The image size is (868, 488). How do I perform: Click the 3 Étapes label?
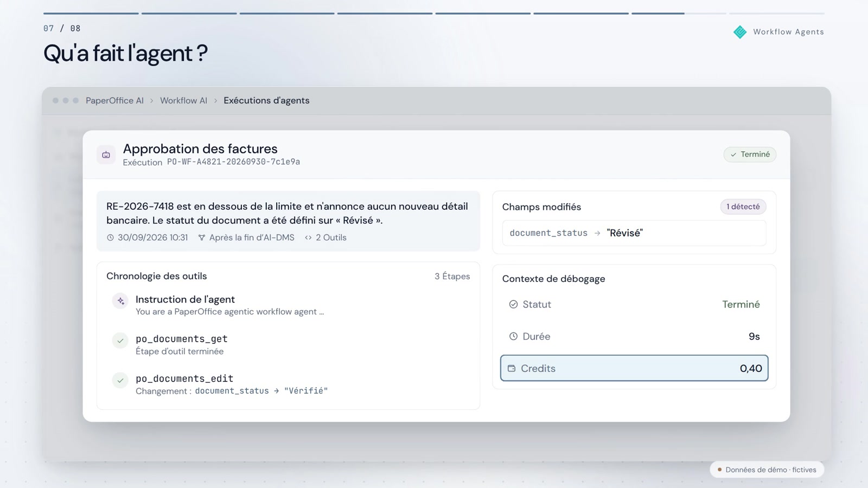pyautogui.click(x=452, y=276)
